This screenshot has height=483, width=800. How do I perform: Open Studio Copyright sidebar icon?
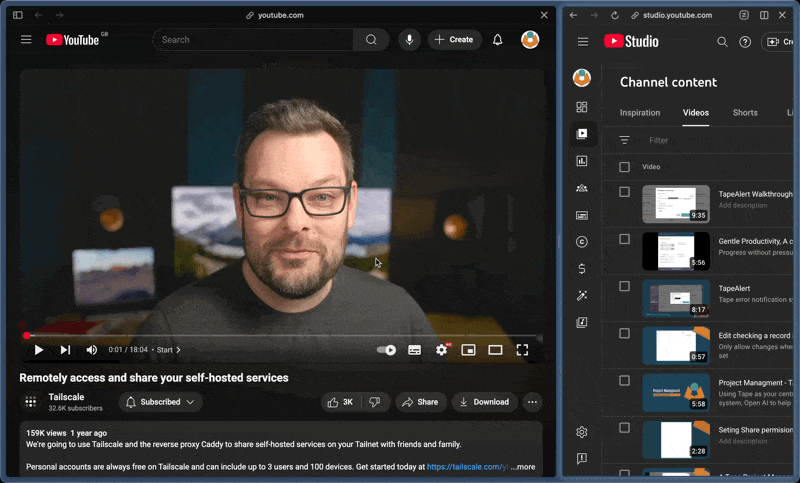(x=582, y=242)
